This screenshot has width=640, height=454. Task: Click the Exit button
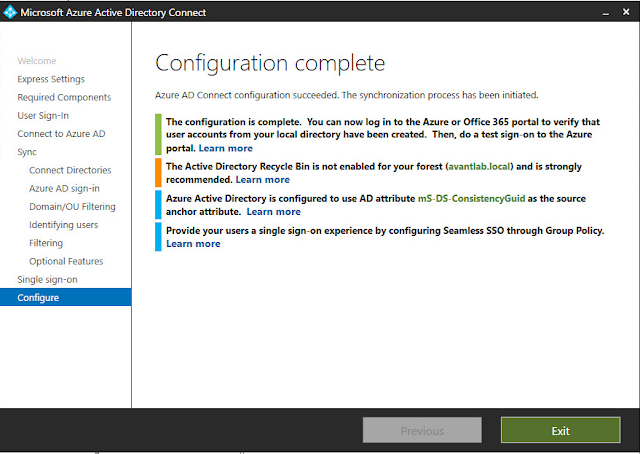560,430
